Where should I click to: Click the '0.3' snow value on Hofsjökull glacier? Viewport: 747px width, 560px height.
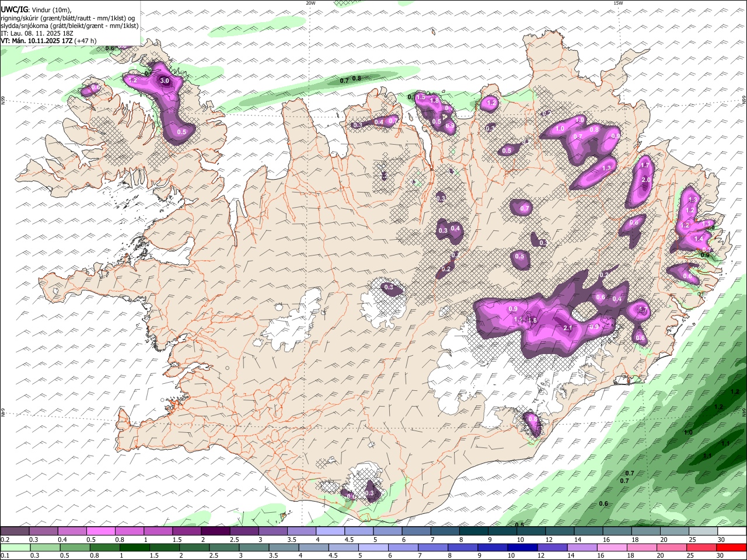[x=389, y=288]
